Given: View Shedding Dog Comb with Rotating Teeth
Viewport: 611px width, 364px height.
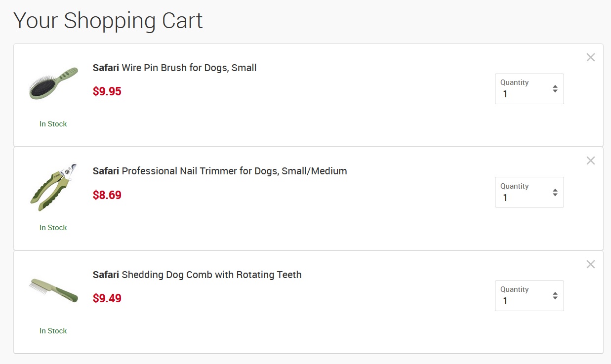Looking at the screenshot, I should (x=197, y=275).
